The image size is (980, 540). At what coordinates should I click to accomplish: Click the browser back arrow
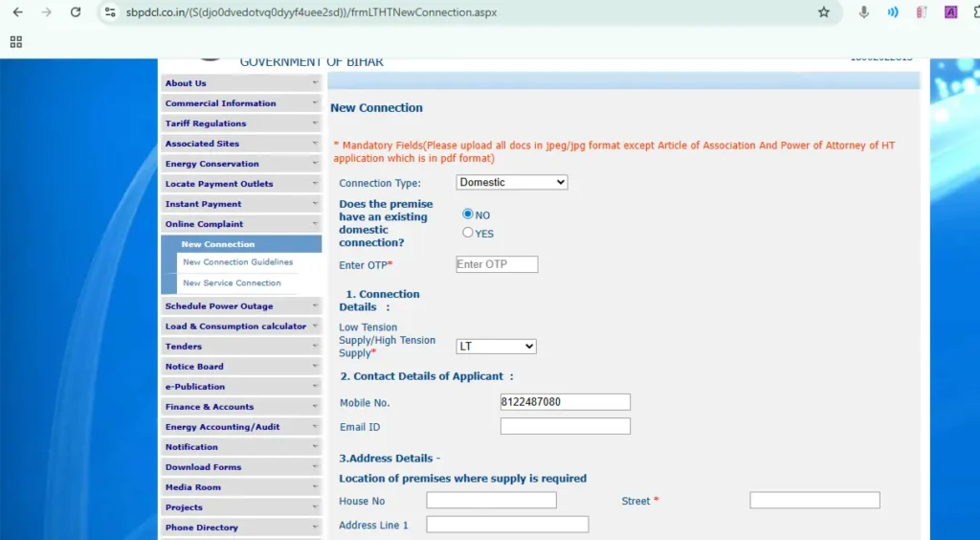pyautogui.click(x=17, y=12)
